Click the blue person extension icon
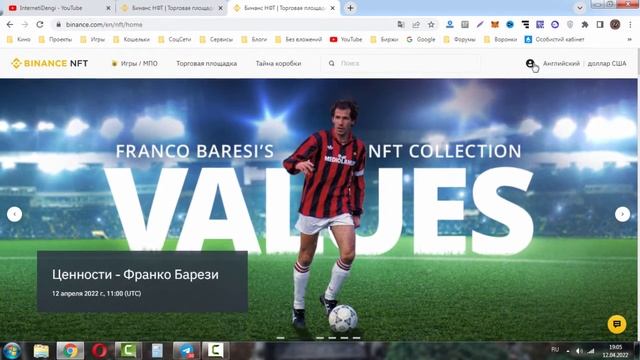 tap(449, 24)
